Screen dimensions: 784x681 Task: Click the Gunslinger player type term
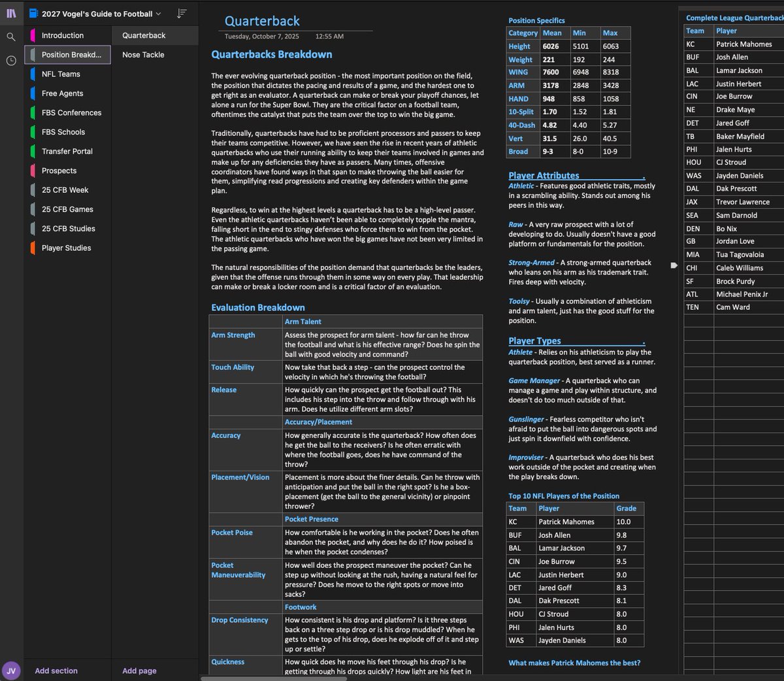point(527,420)
